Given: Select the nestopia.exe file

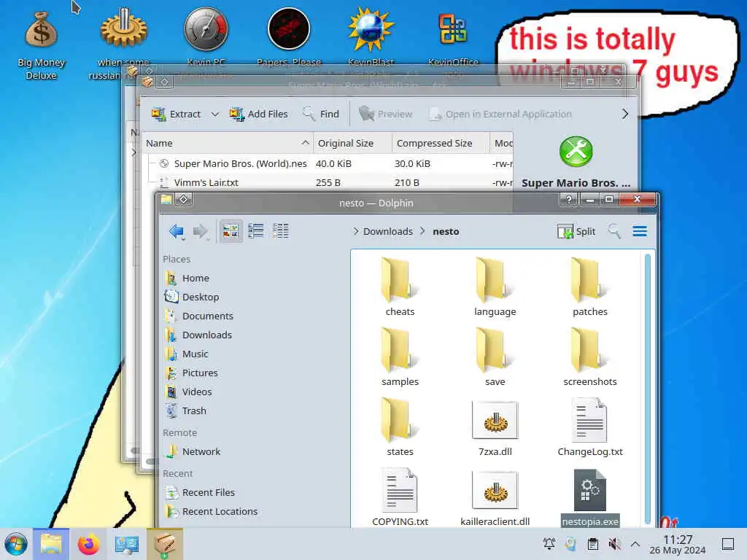Looking at the screenshot, I should (589, 497).
